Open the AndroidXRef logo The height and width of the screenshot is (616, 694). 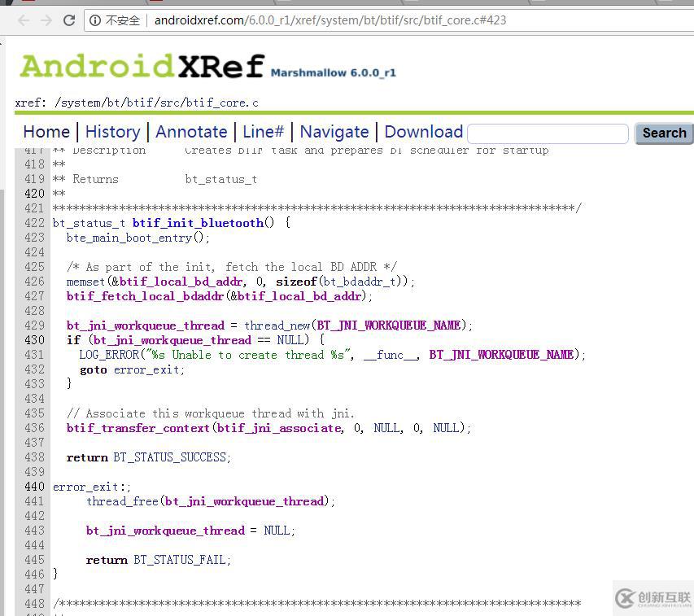pyautogui.click(x=142, y=66)
